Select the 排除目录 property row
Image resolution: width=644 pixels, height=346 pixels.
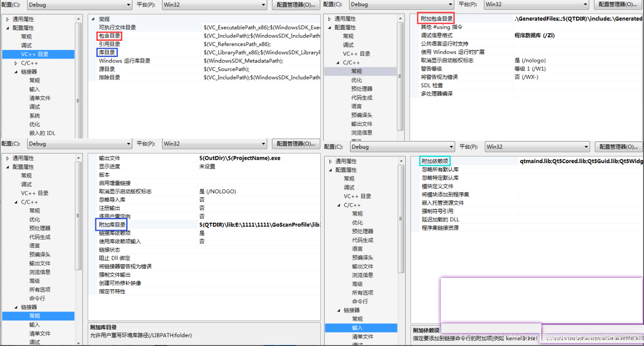tap(205, 77)
